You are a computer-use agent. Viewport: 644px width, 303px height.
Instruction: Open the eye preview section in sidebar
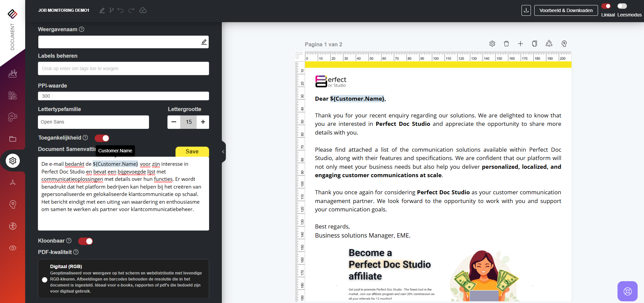tap(13, 248)
